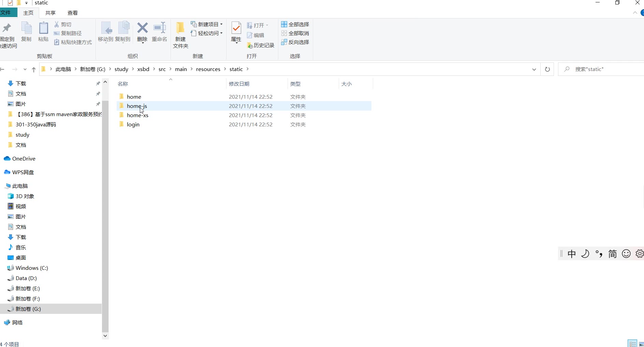Image resolution: width=644 pixels, height=347 pixels.
Task: Select the home folder row
Action: [x=244, y=97]
